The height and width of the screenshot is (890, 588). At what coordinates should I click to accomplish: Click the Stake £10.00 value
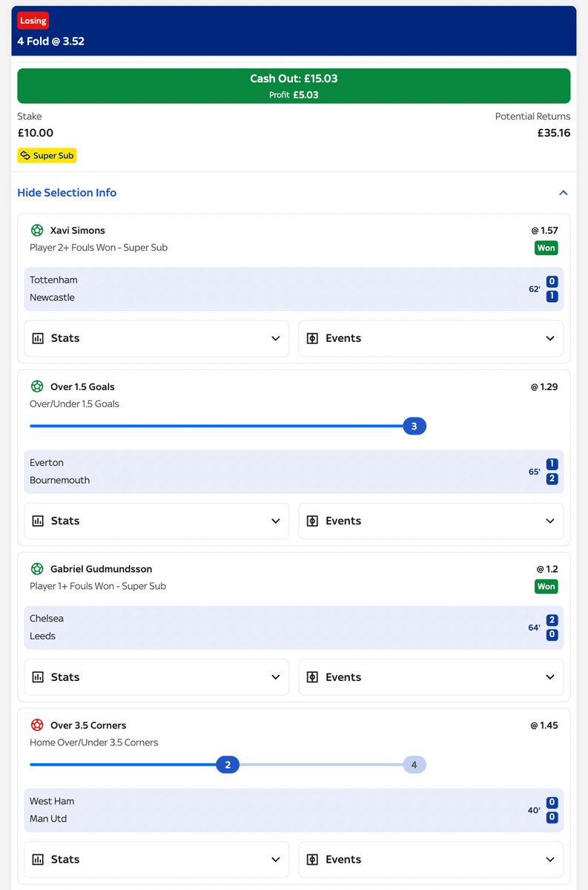[x=36, y=133]
